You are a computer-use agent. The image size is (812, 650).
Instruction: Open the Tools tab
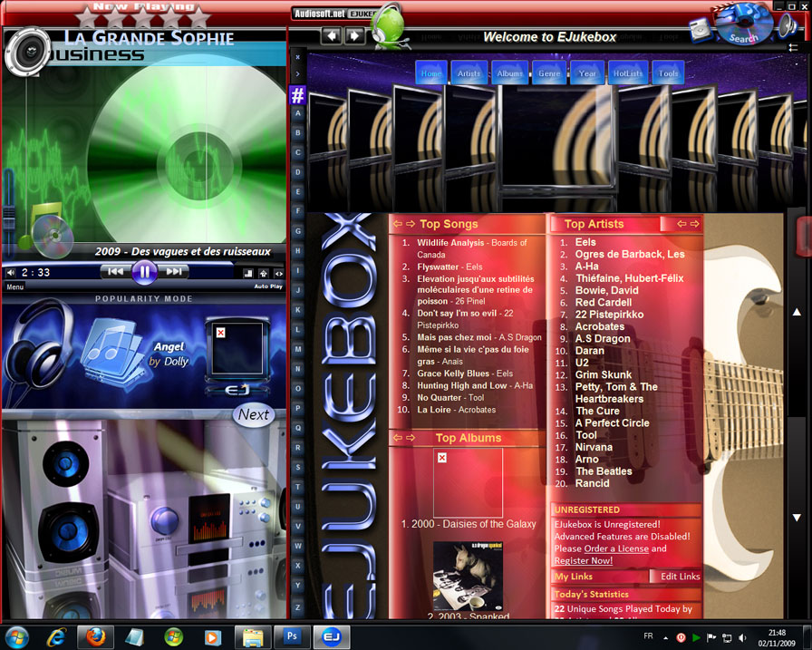669,73
